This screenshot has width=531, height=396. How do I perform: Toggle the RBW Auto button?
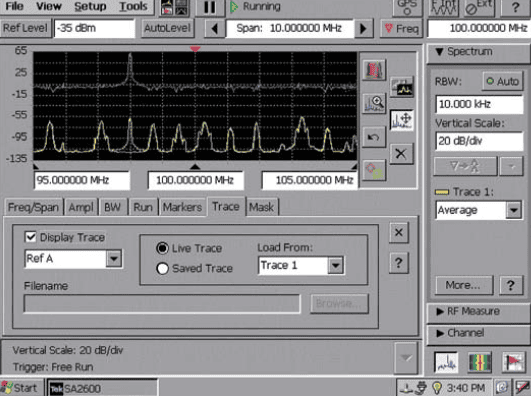(503, 81)
